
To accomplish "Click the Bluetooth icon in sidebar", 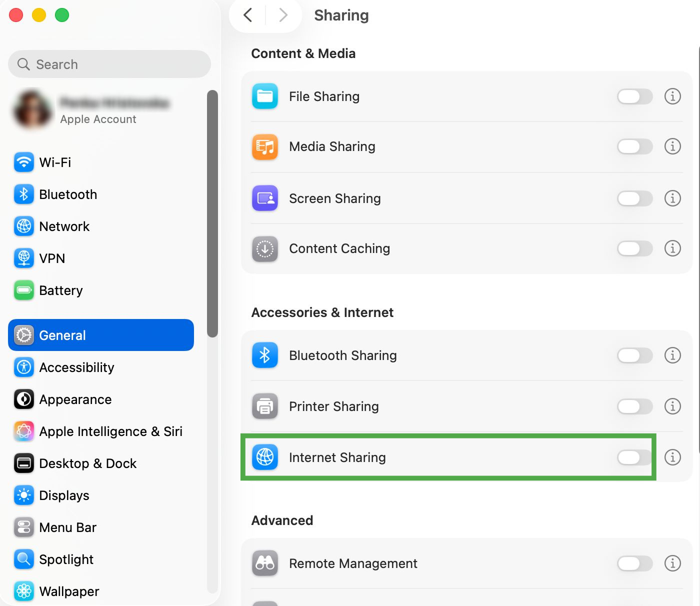I will pos(24,194).
